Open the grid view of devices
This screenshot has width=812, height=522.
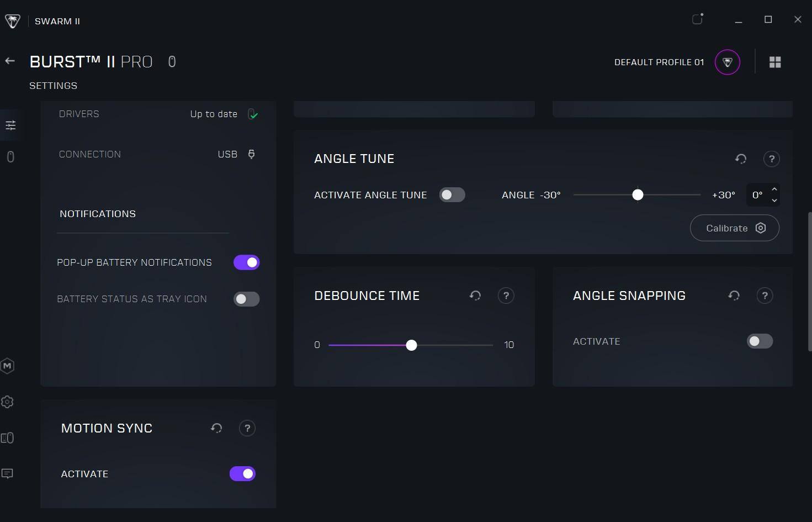tap(775, 62)
